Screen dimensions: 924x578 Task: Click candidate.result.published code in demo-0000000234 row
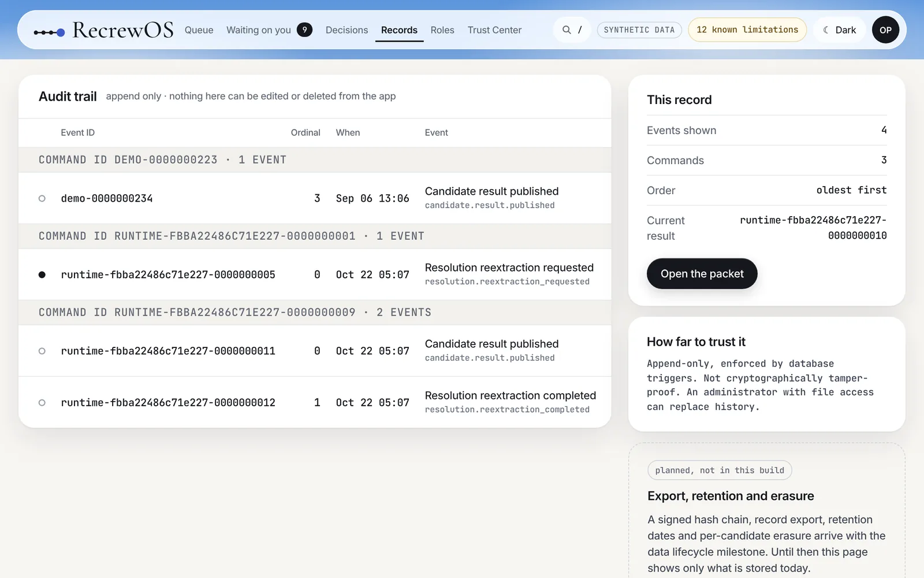[490, 205]
